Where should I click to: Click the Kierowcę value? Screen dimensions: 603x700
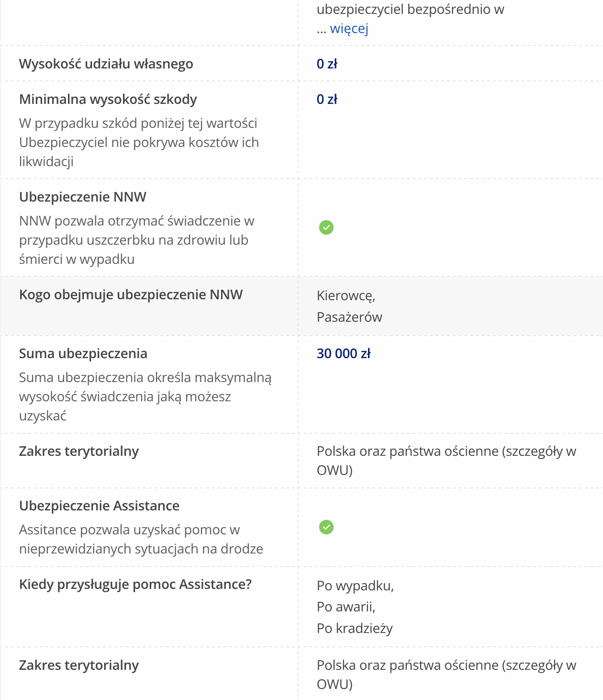coord(346,296)
